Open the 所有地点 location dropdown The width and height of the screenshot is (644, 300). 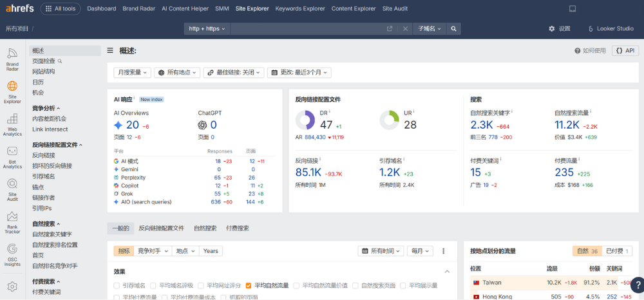178,73
